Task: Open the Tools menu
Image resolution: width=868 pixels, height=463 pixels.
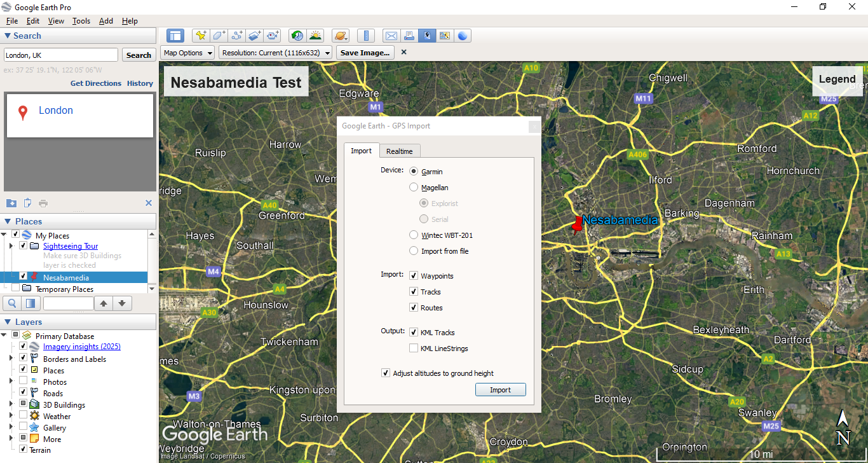Action: 81,21
